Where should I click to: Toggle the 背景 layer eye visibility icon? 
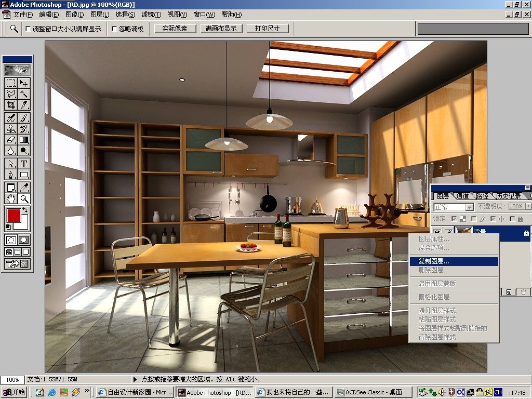pos(437,232)
